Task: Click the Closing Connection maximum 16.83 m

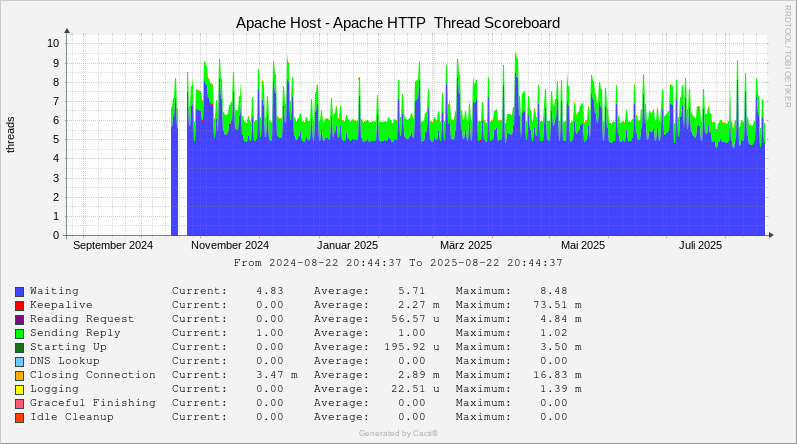Action: (557, 375)
